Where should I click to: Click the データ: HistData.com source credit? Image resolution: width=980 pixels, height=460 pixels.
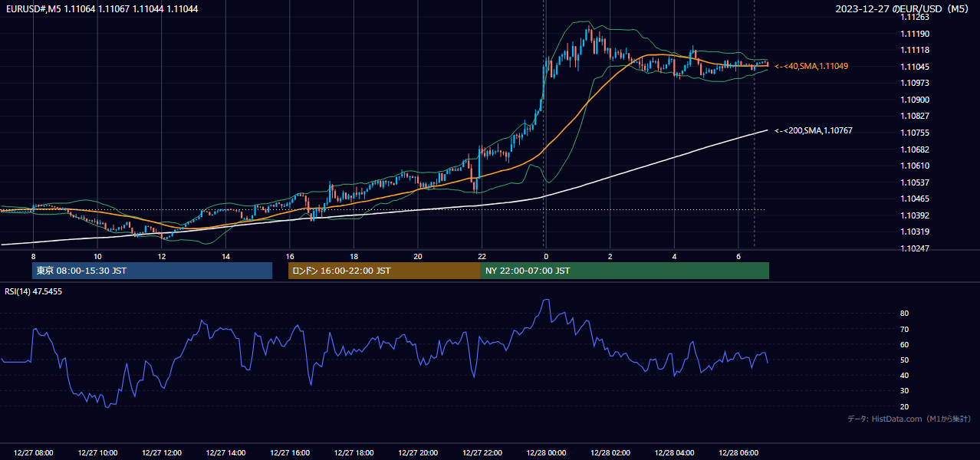coord(909,419)
